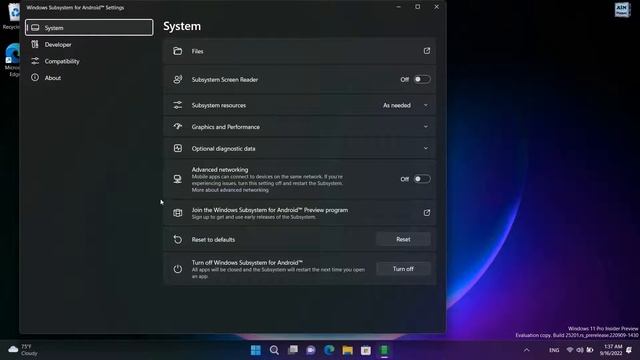Toggle Advanced networking switch
Screen dimensions: 640x360
pos(422,179)
